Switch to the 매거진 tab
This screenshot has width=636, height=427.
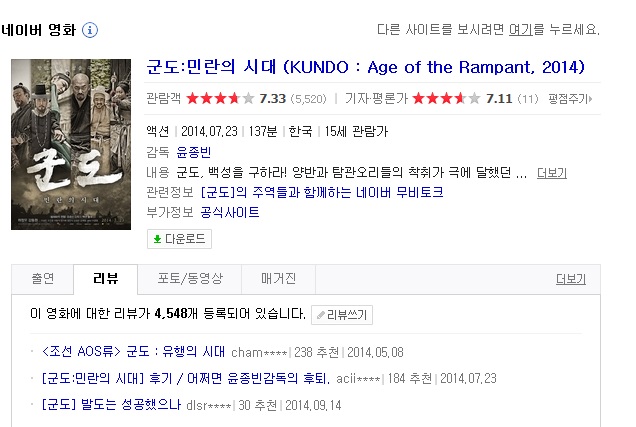coord(278,279)
